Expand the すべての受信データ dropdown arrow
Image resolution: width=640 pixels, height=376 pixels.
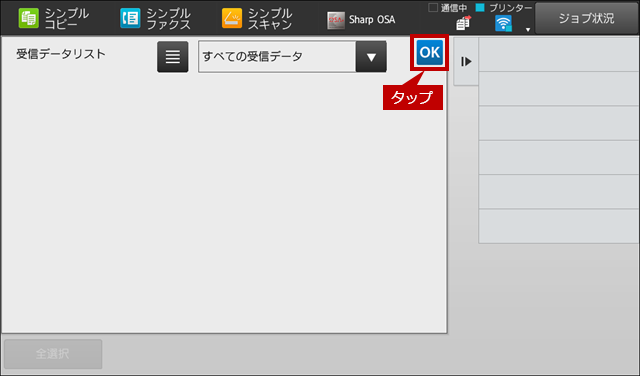(x=371, y=57)
